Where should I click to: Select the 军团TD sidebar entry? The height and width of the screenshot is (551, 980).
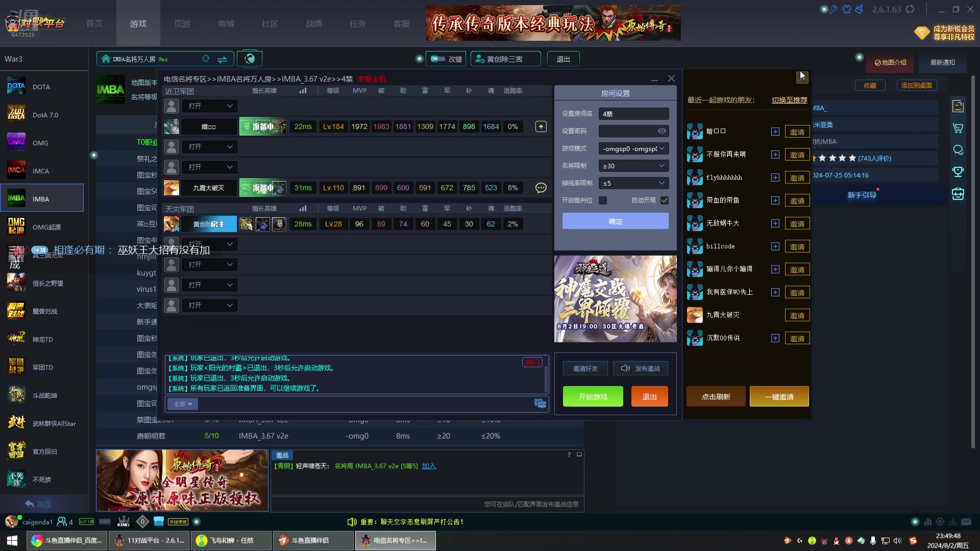42,367
